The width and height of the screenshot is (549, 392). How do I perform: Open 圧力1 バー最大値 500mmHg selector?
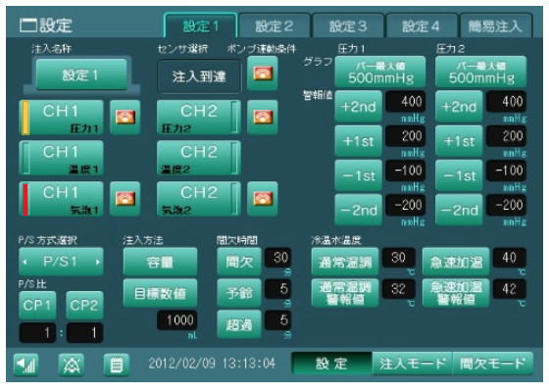[380, 73]
